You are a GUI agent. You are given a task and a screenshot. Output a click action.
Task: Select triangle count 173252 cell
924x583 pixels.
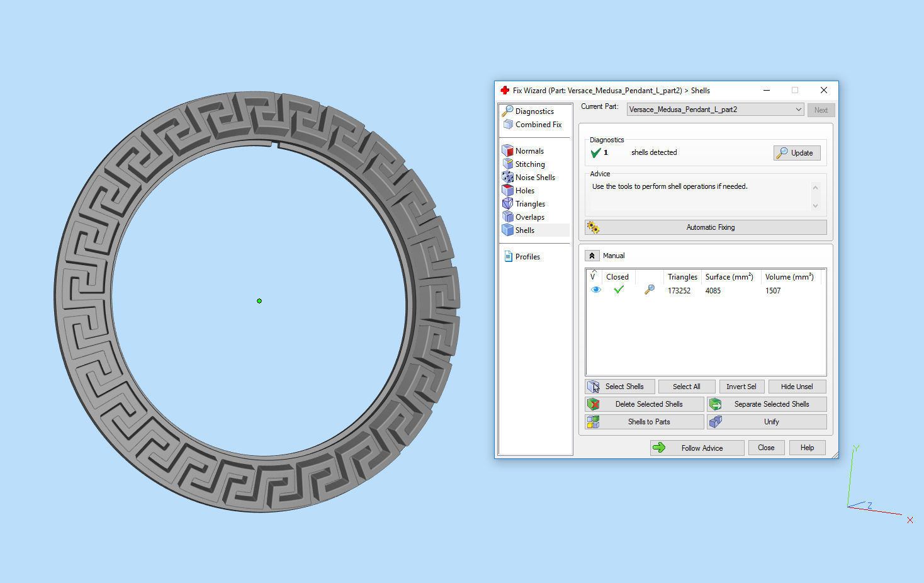pos(679,291)
